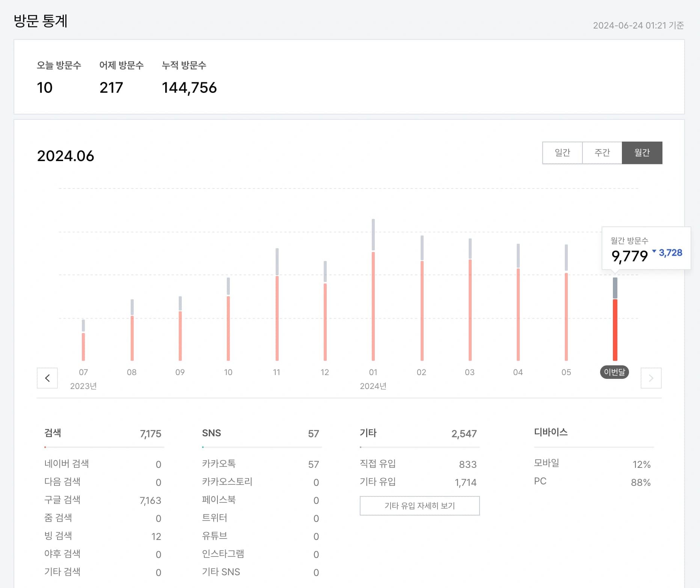The image size is (700, 588).
Task: Click the 기타 유입 count 1,714
Action: [x=466, y=482]
